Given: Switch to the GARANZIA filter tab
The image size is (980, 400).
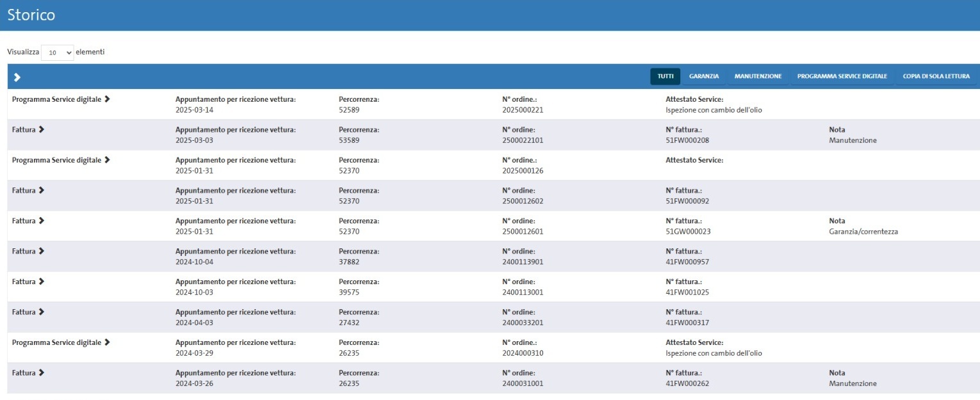Looking at the screenshot, I should [704, 76].
